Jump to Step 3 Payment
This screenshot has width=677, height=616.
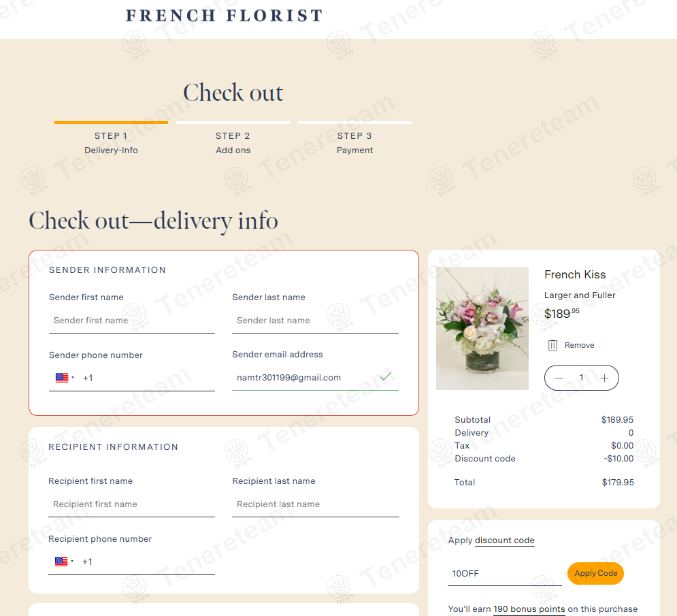click(354, 142)
